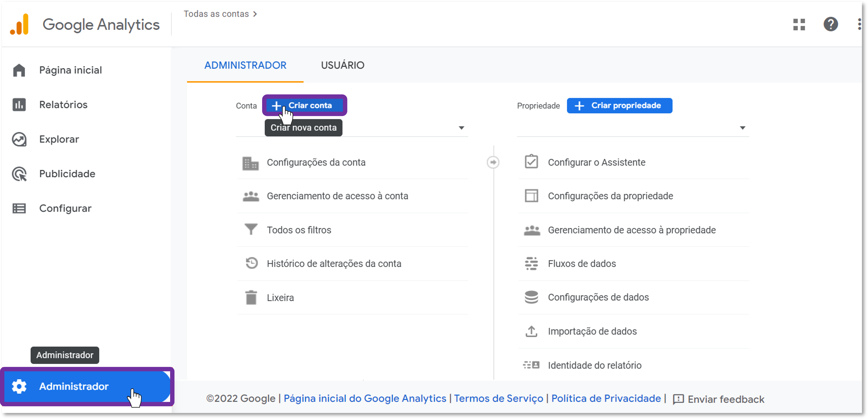Click the Configurar o Assistente checklist icon
Viewport: 868px width, 419px height.
[531, 162]
